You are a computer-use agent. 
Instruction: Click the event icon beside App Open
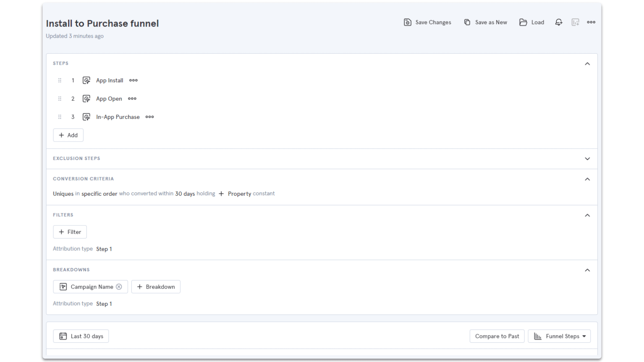[86, 99]
